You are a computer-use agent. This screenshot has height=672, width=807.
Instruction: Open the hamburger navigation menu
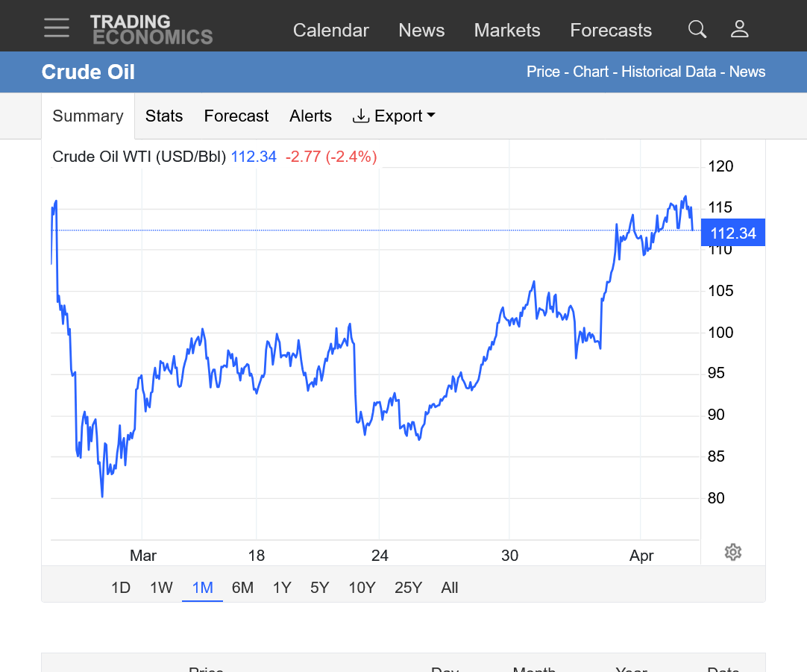[x=57, y=28]
